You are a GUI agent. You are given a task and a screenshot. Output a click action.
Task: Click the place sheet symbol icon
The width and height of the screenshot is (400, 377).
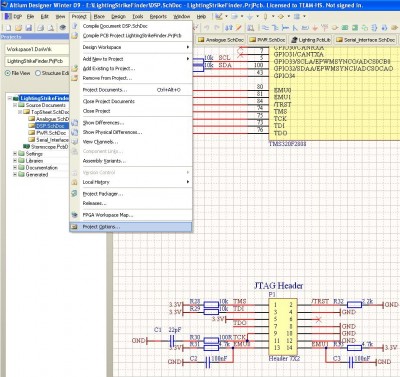pos(345,28)
